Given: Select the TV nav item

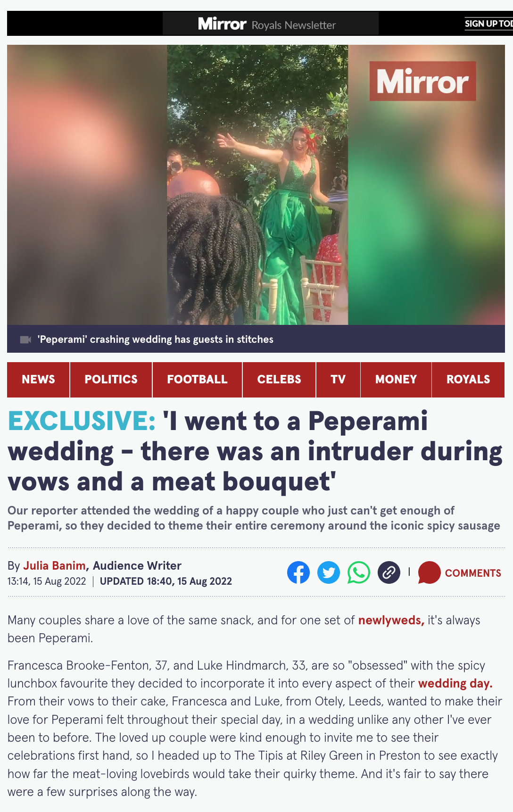Looking at the screenshot, I should [x=338, y=380].
